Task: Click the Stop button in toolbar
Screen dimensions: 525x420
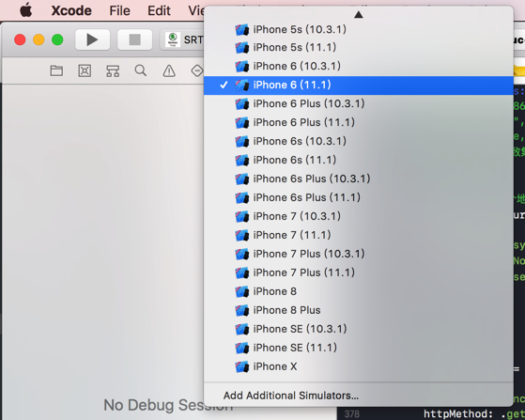Action: click(x=134, y=39)
